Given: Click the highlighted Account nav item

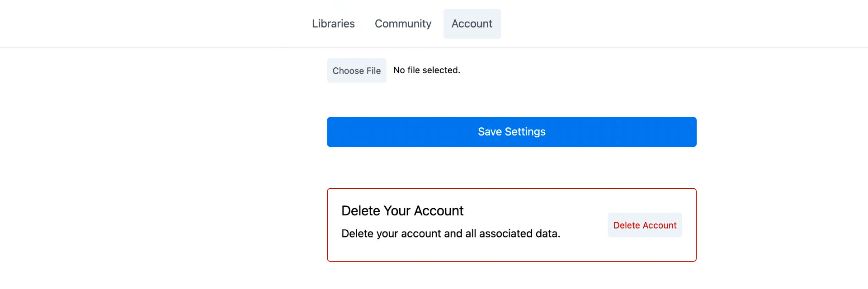Looking at the screenshot, I should [x=472, y=23].
